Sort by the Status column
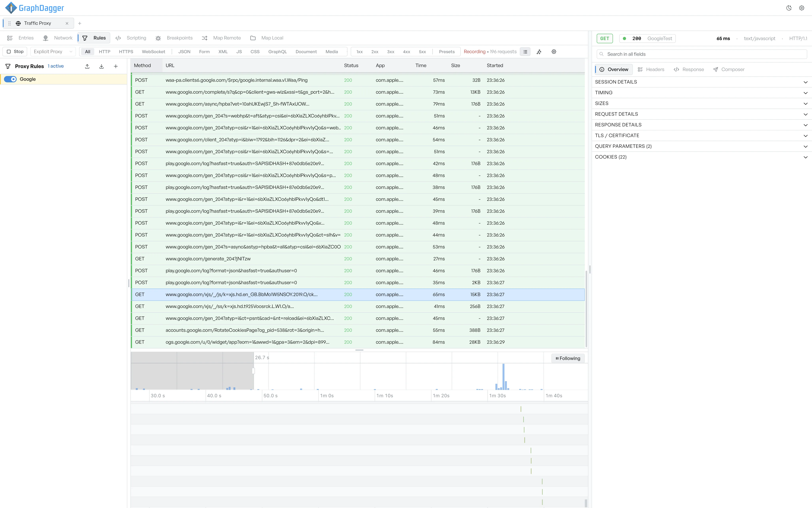This screenshot has width=812, height=508. 351,65
